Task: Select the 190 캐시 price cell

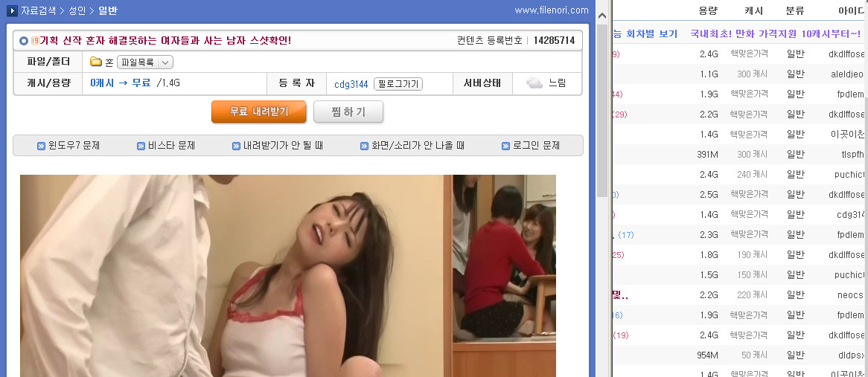Action: point(753,255)
